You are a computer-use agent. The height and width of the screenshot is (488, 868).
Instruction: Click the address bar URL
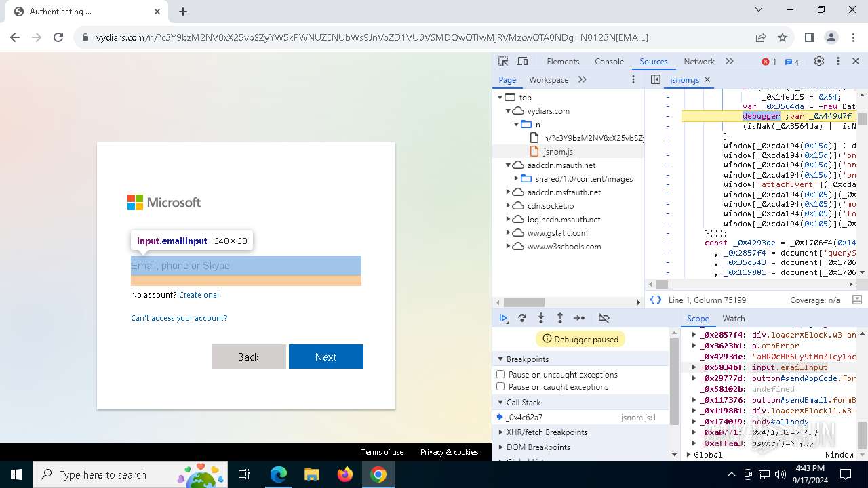pyautogui.click(x=372, y=37)
